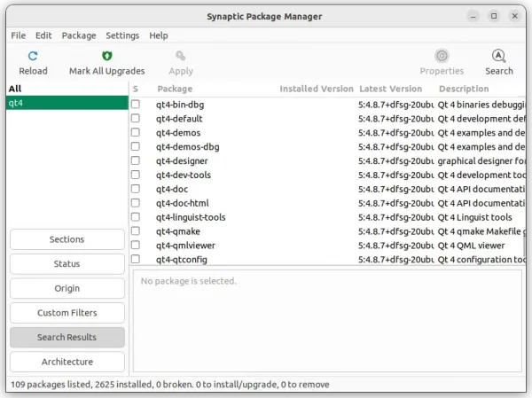Toggle the qt4-bin-dbg status checkbox

(x=136, y=105)
